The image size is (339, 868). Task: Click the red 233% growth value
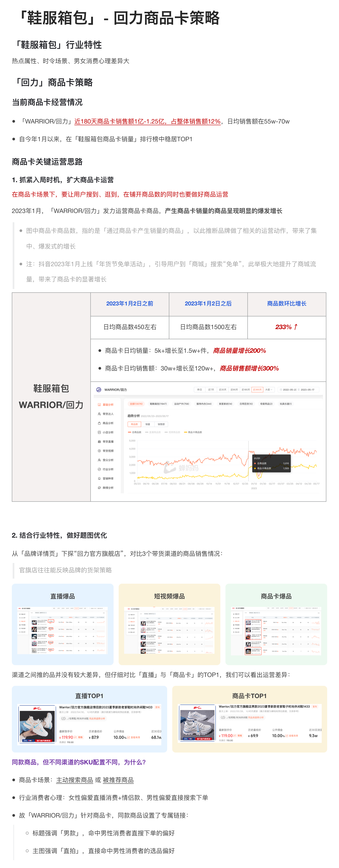[286, 327]
